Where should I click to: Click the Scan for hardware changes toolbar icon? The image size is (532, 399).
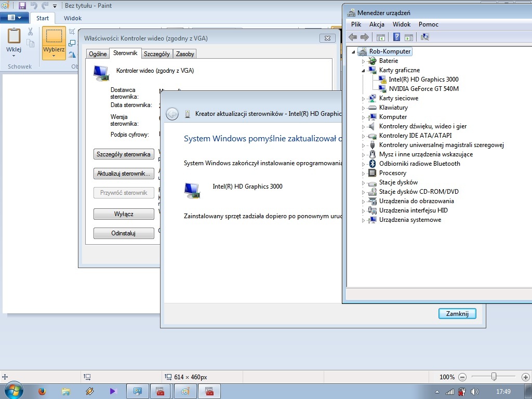(425, 37)
